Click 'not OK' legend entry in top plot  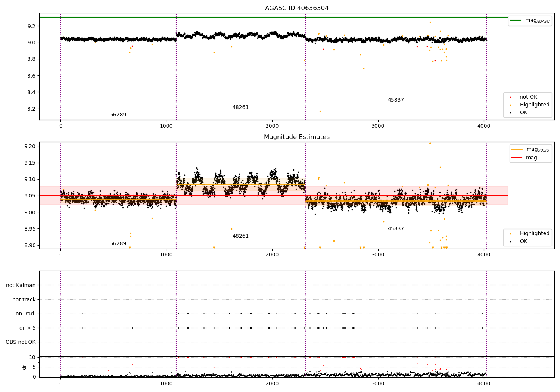tap(528, 97)
